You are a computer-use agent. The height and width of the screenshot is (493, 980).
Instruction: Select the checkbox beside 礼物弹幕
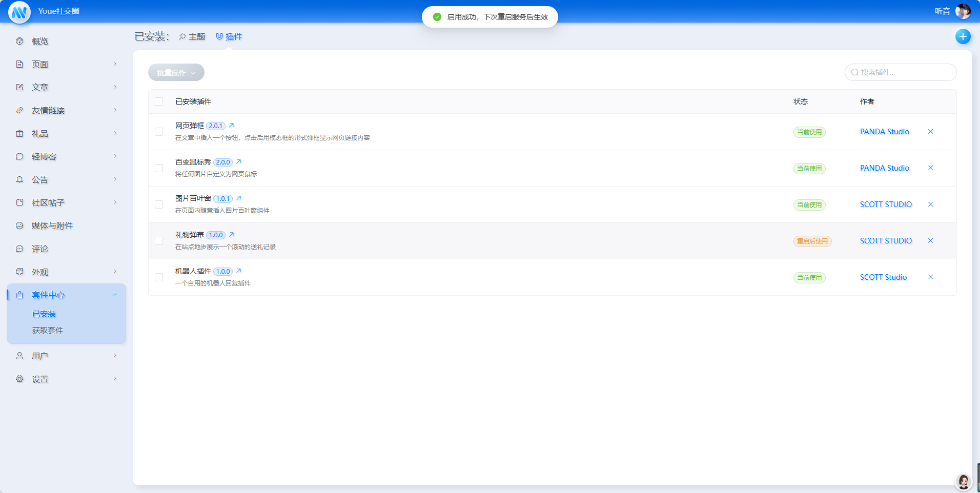159,241
